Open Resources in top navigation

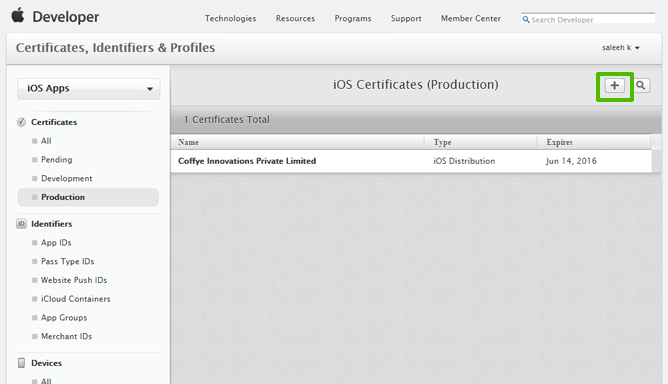(x=295, y=19)
